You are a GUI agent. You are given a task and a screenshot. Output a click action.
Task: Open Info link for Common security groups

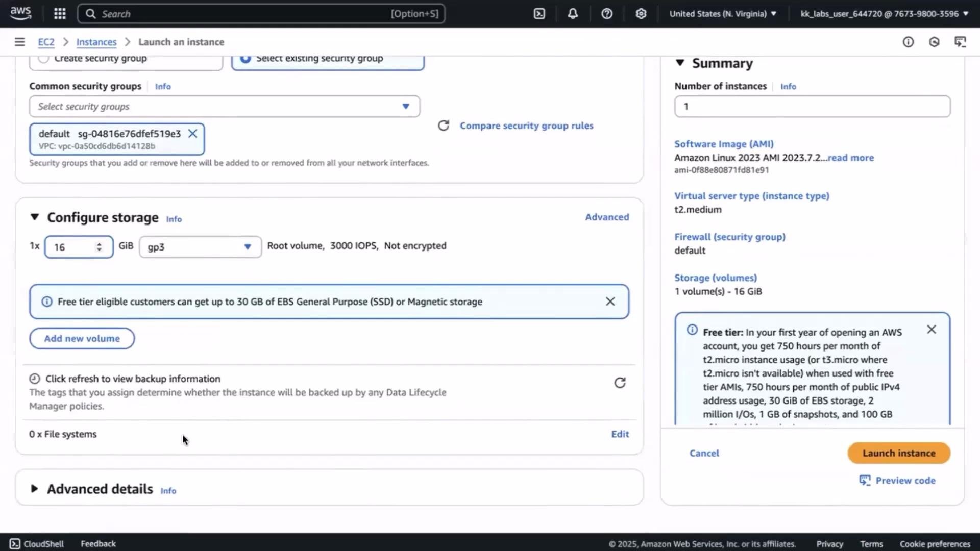click(x=163, y=86)
